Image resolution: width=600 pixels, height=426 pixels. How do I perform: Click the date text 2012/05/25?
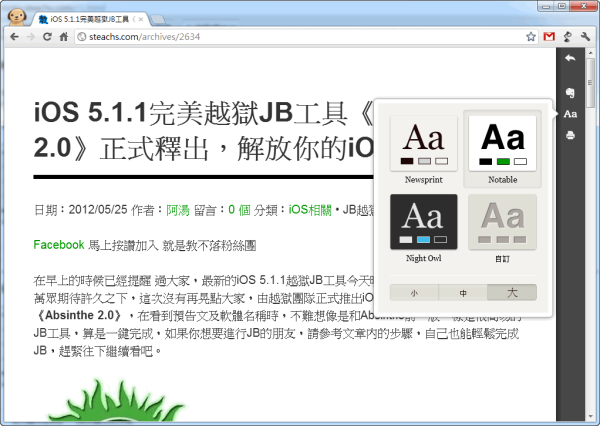click(x=98, y=210)
